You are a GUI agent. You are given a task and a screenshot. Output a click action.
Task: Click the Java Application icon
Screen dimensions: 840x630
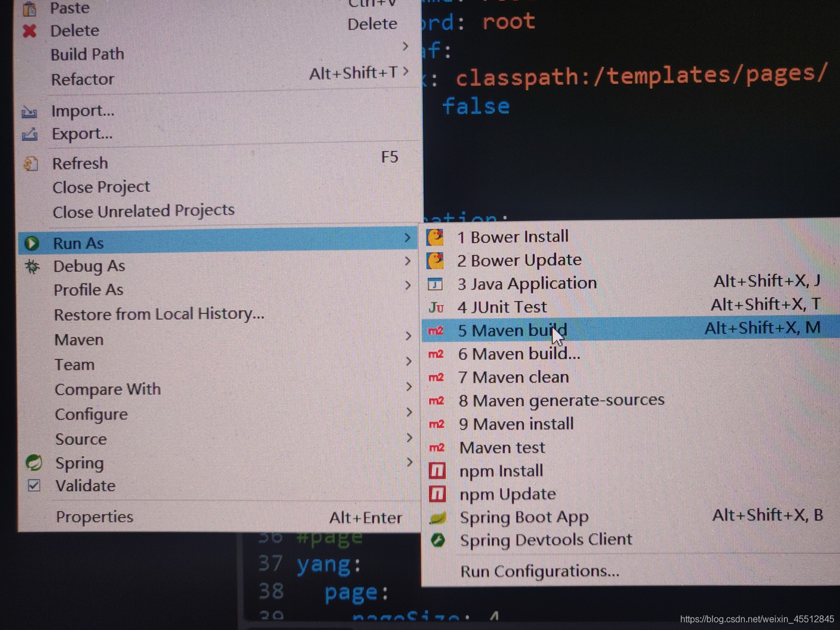(x=435, y=284)
